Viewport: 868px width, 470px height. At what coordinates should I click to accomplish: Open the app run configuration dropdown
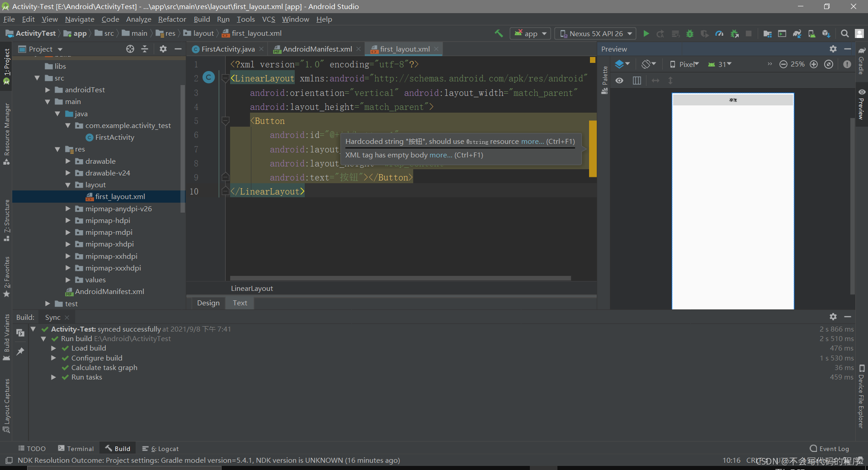pyautogui.click(x=530, y=33)
